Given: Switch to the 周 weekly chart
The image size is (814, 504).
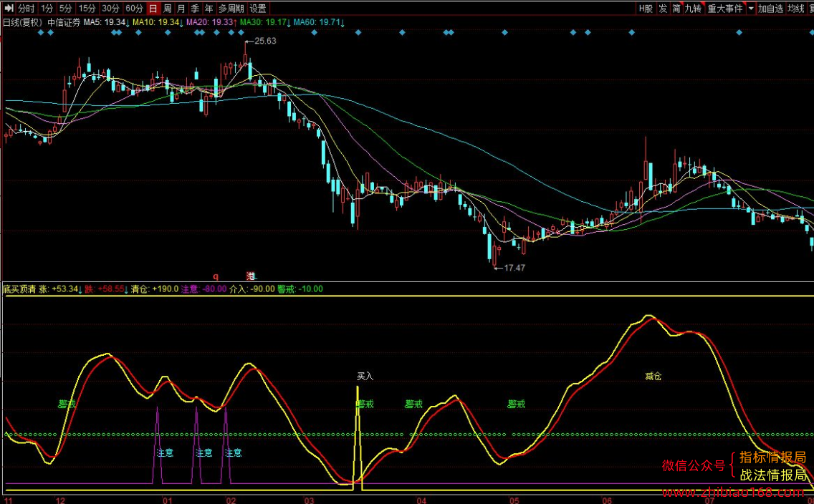Looking at the screenshot, I should tap(167, 9).
